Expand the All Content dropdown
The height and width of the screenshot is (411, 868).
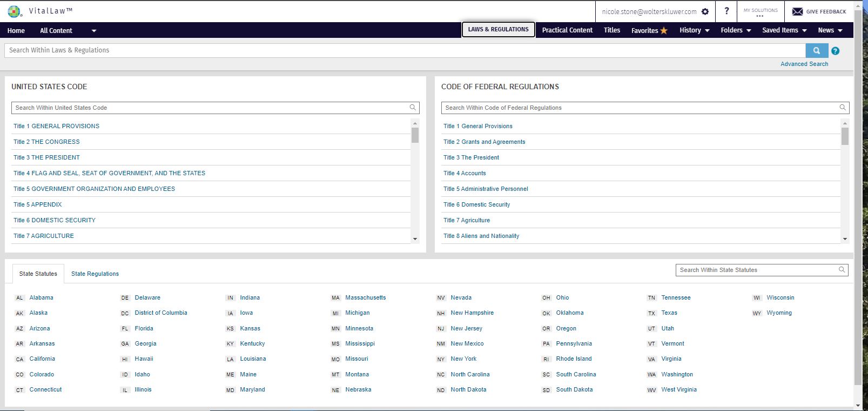(93, 31)
